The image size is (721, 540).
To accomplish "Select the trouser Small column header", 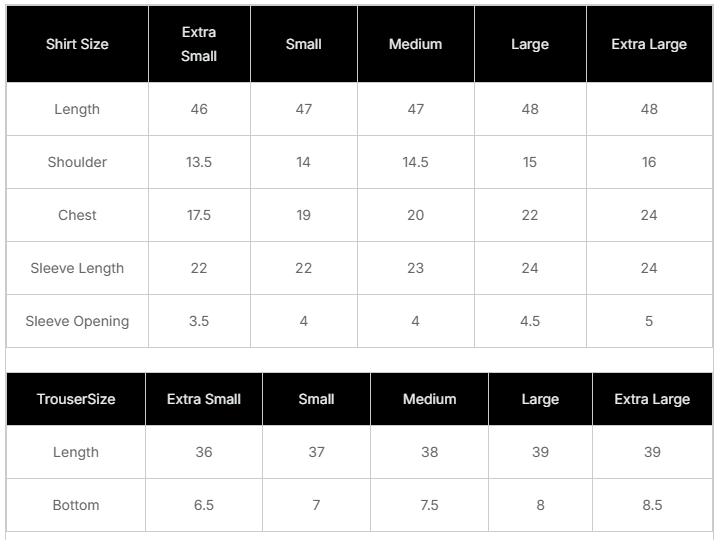I will [x=316, y=399].
